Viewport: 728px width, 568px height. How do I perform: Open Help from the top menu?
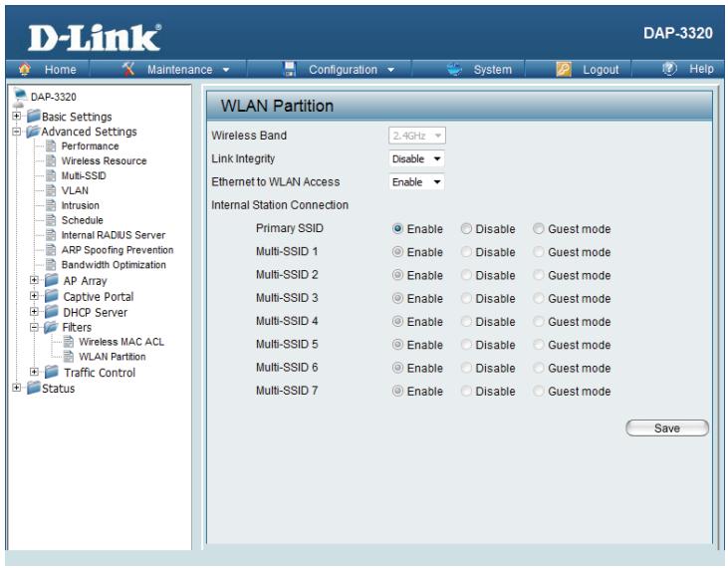pos(701,69)
